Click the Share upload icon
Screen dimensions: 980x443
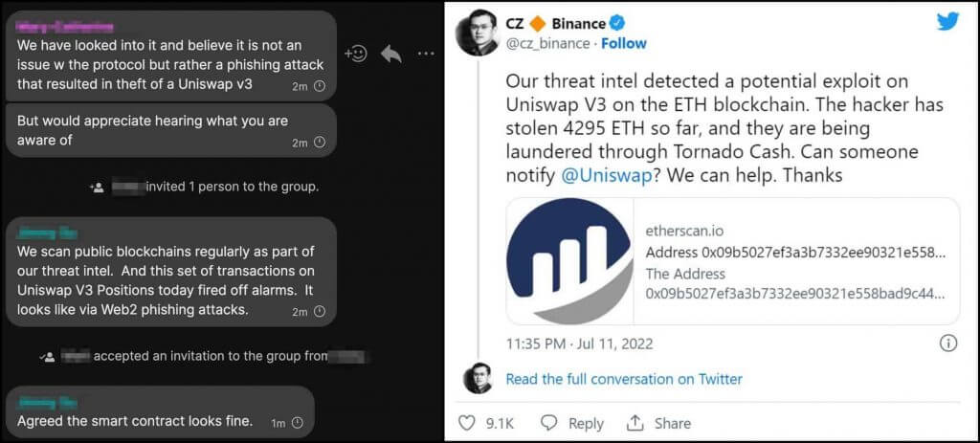(x=635, y=422)
